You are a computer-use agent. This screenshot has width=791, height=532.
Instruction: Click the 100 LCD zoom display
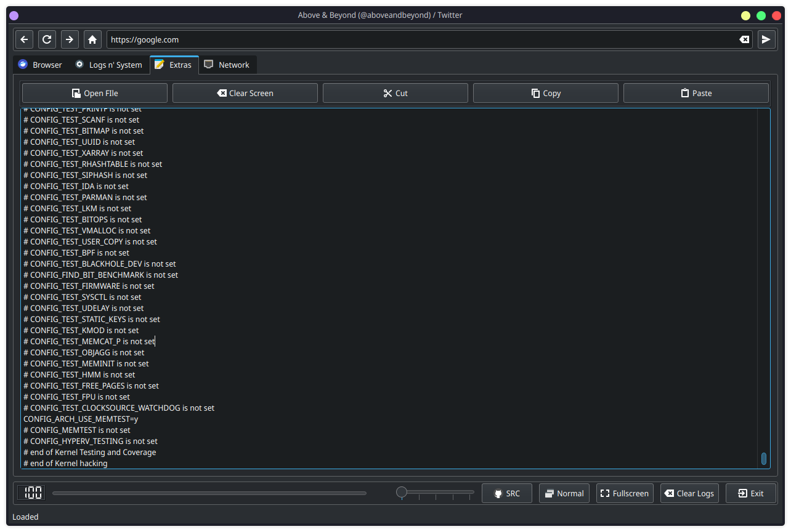tap(31, 493)
